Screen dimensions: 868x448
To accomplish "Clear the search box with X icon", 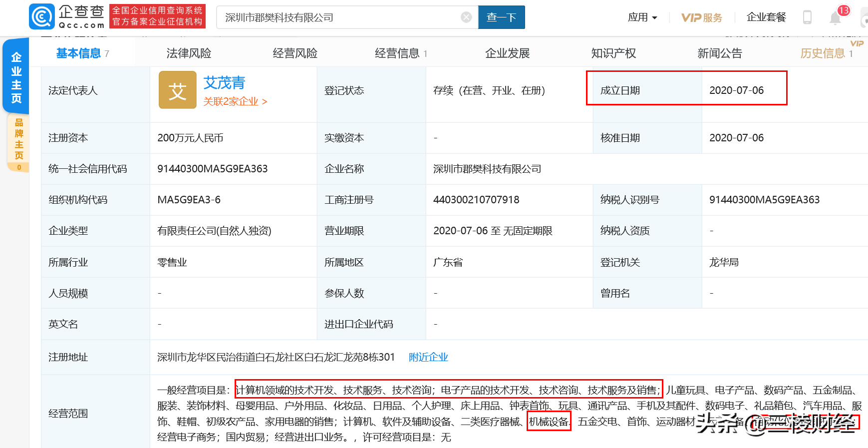I will point(466,17).
